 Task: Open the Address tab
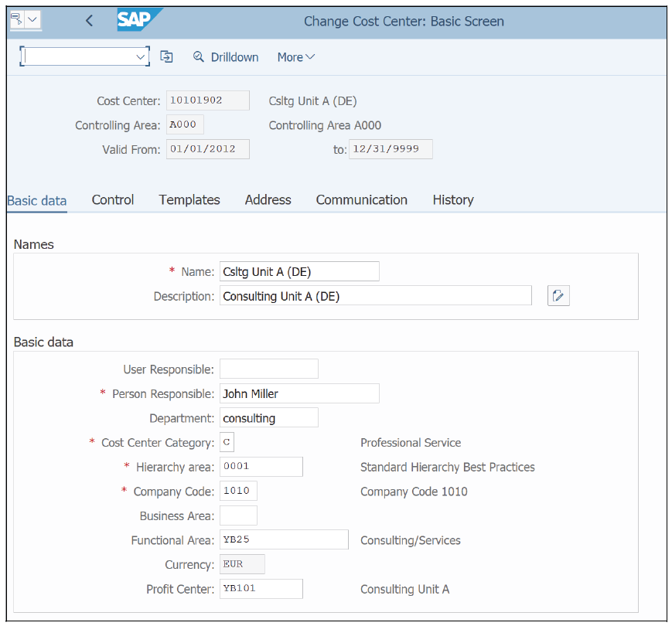(267, 199)
